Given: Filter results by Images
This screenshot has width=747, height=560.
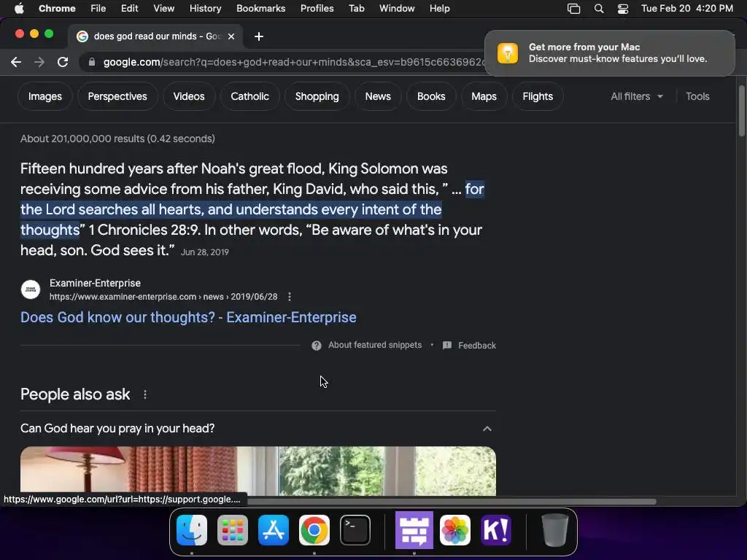Looking at the screenshot, I should tap(44, 96).
